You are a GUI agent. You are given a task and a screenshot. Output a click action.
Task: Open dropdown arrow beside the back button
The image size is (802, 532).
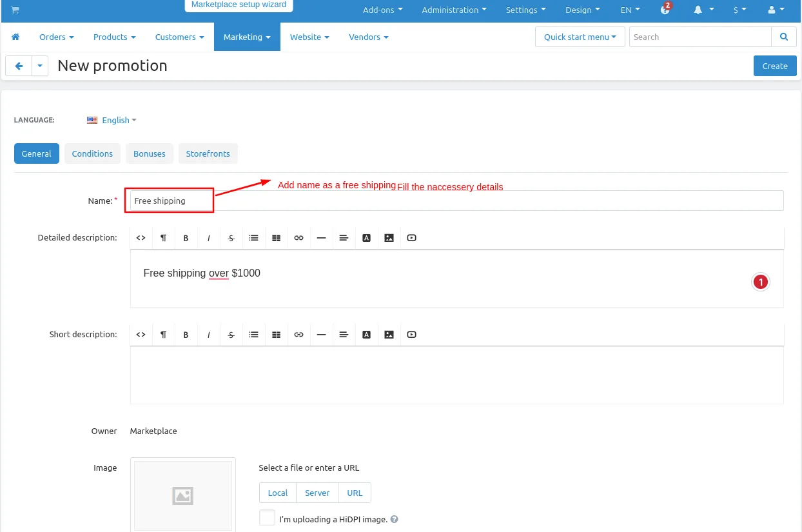[40, 66]
